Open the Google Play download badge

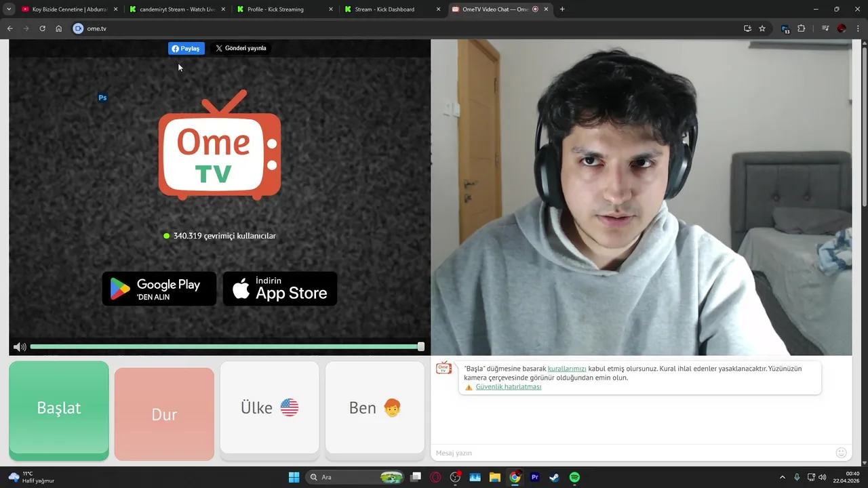pyautogui.click(x=159, y=289)
